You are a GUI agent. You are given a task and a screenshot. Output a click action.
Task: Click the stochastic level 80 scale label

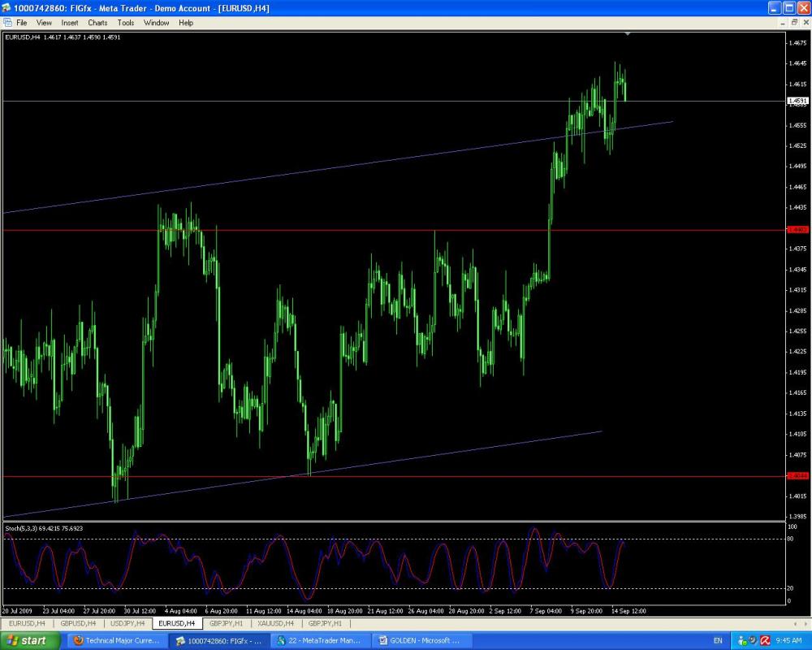791,539
